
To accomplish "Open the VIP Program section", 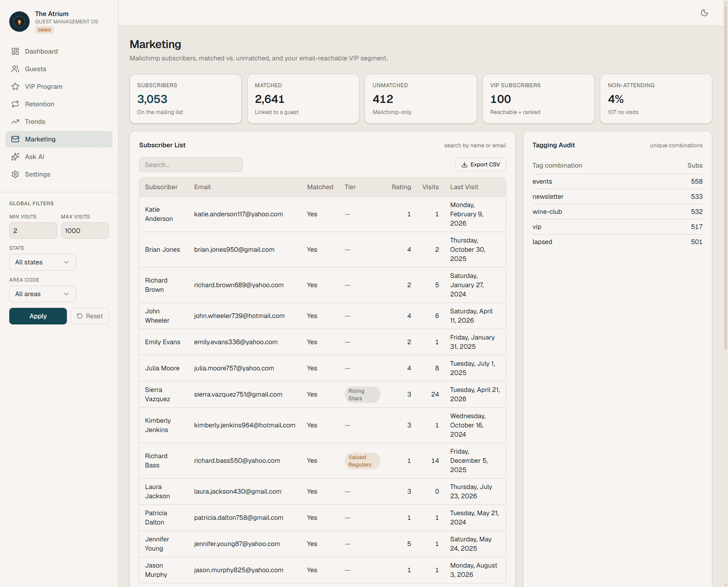I will (x=59, y=87).
